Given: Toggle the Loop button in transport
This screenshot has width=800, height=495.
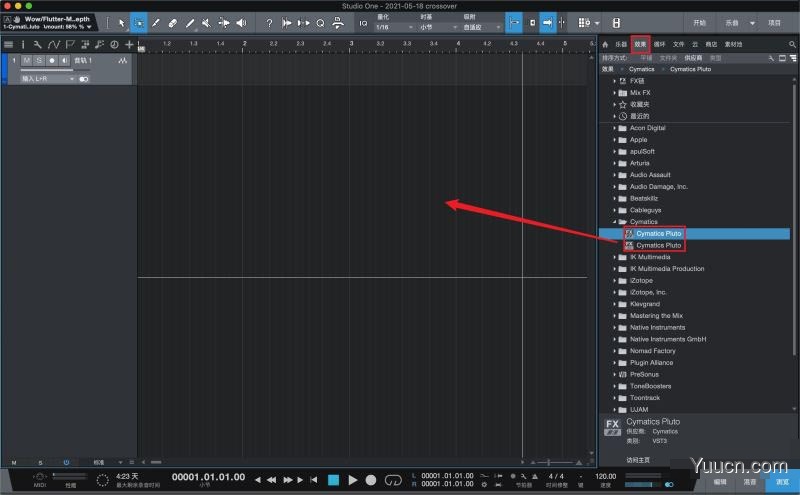Looking at the screenshot, I should [393, 480].
